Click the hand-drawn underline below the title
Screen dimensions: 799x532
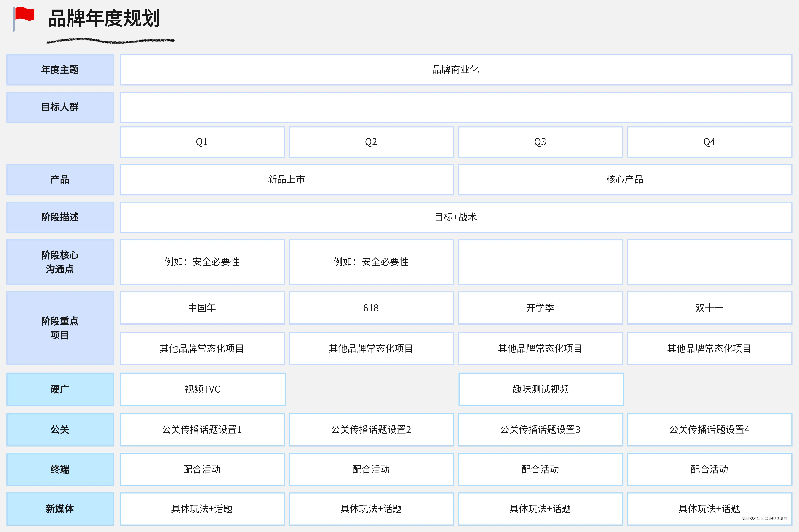tap(110, 41)
